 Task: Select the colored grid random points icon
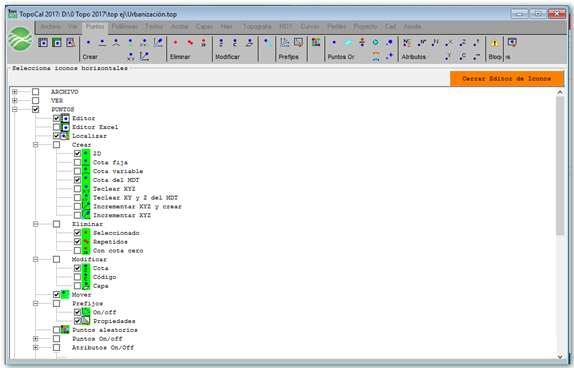316,42
